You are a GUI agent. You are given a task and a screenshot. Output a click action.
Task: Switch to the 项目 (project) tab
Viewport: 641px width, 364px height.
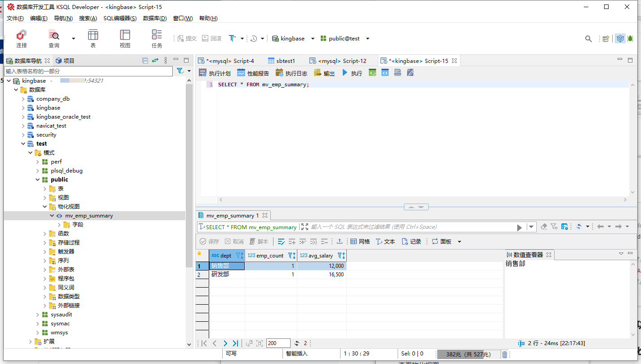click(x=65, y=61)
